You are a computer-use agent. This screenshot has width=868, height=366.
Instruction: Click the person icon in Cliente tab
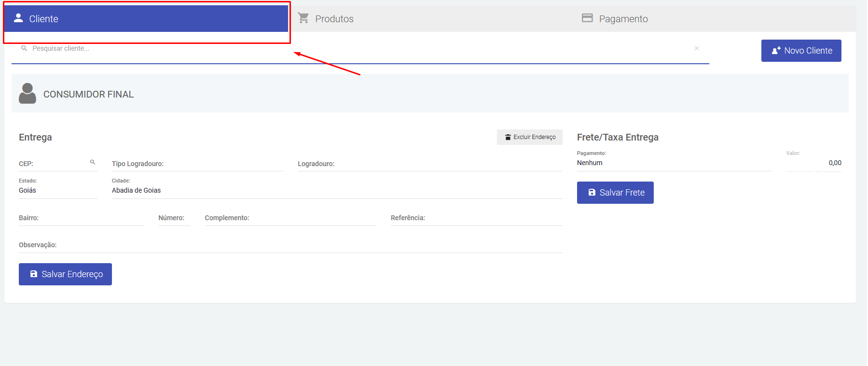pos(18,18)
